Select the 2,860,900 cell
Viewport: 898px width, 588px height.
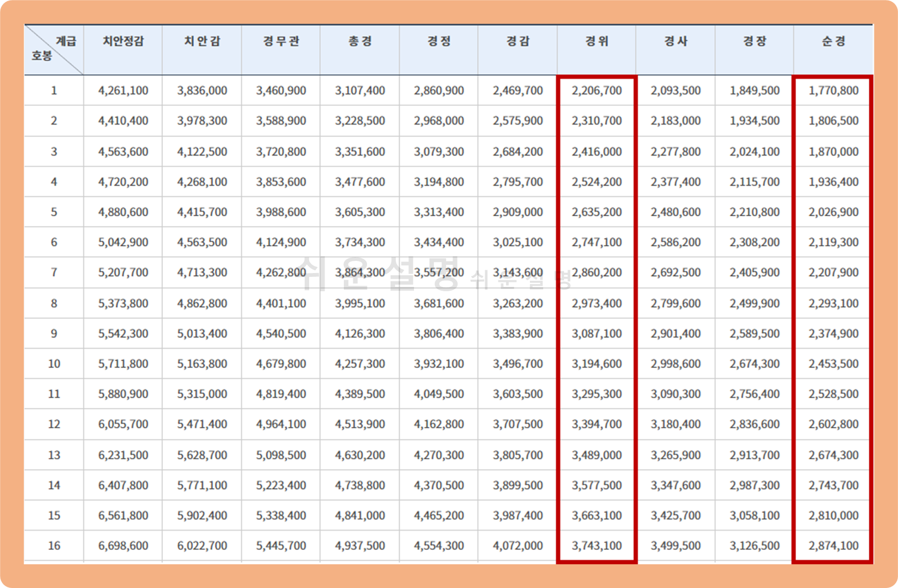[x=439, y=90]
